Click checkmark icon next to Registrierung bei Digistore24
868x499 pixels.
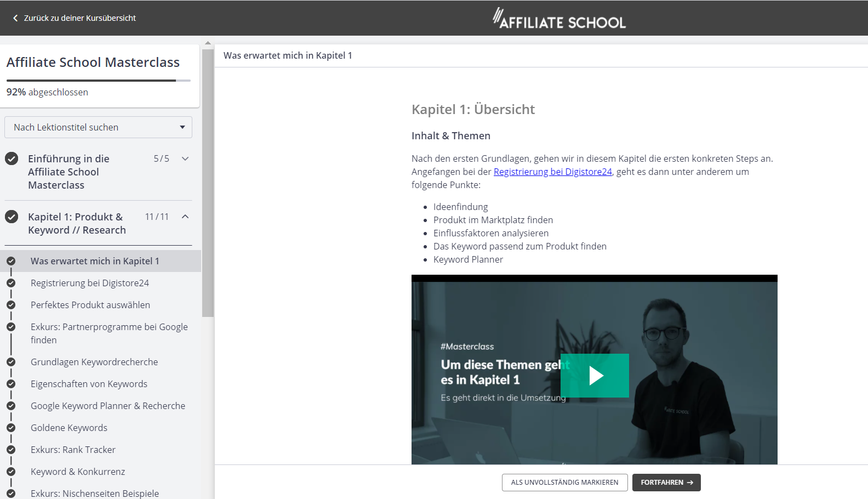(x=11, y=283)
